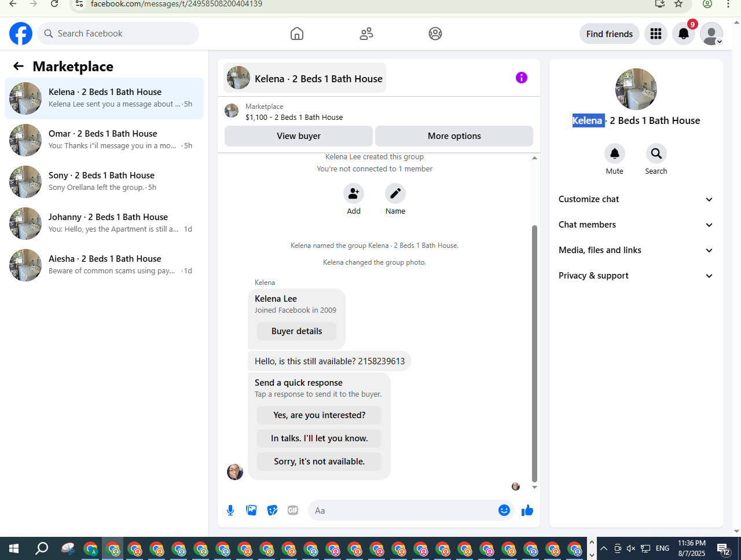The image size is (741, 560).
Task: Click the More options button
Action: (454, 136)
